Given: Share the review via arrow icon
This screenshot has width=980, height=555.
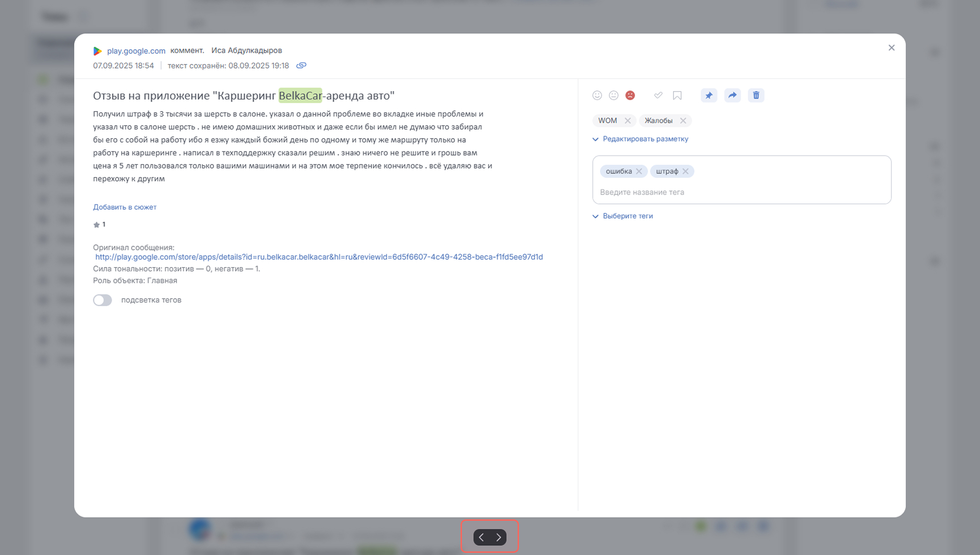Looking at the screenshot, I should 732,95.
